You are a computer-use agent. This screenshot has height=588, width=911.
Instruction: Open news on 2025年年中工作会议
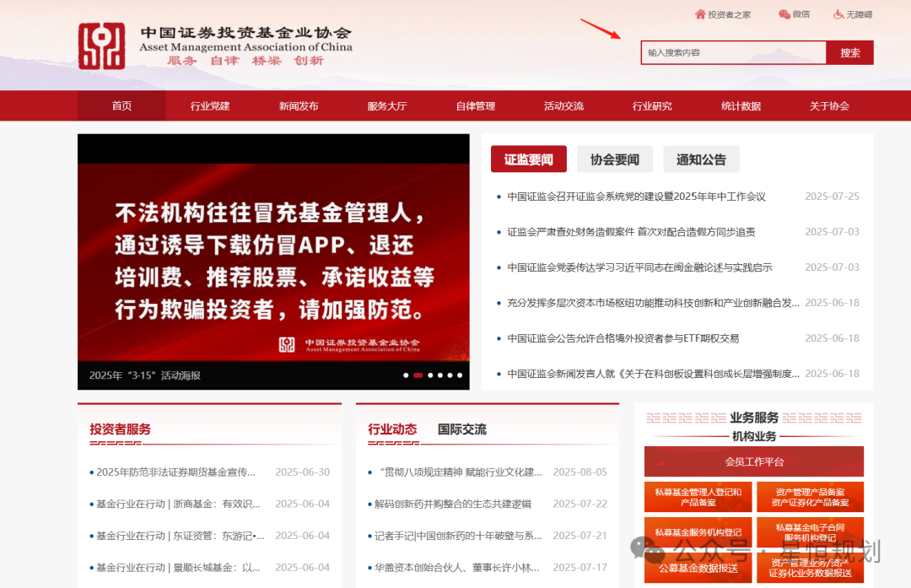pos(636,197)
